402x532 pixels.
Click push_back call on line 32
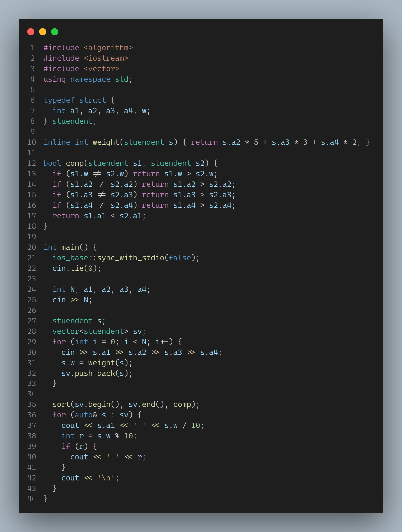[95, 373]
